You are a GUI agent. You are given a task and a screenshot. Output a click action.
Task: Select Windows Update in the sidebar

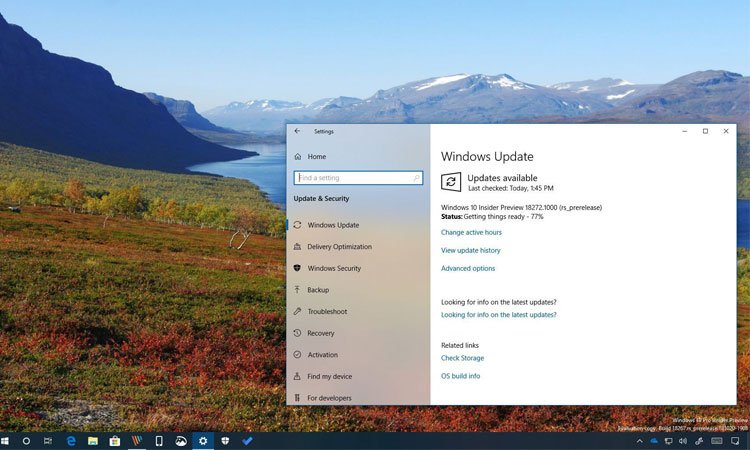click(x=333, y=225)
